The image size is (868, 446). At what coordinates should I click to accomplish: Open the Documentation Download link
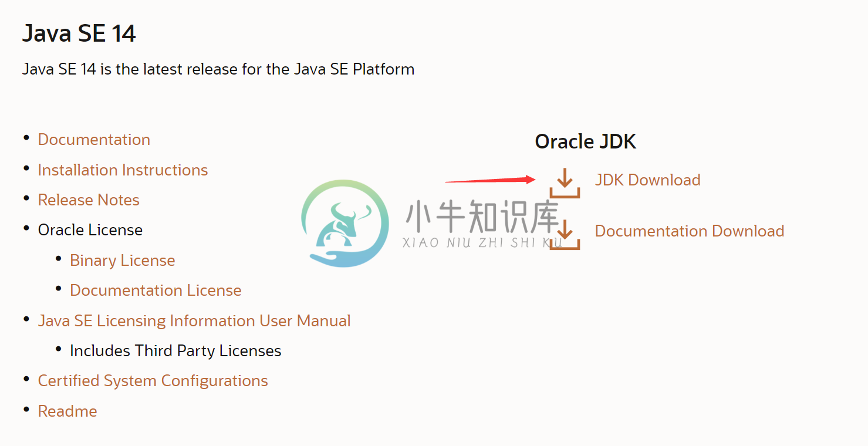(690, 231)
